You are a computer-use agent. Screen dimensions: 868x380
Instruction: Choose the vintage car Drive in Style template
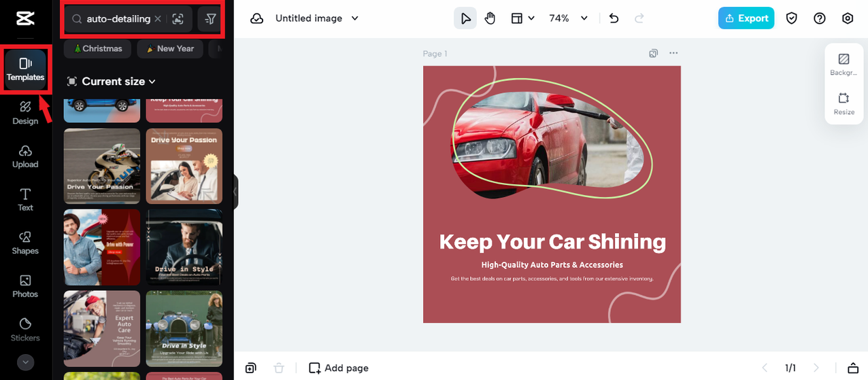click(x=184, y=328)
